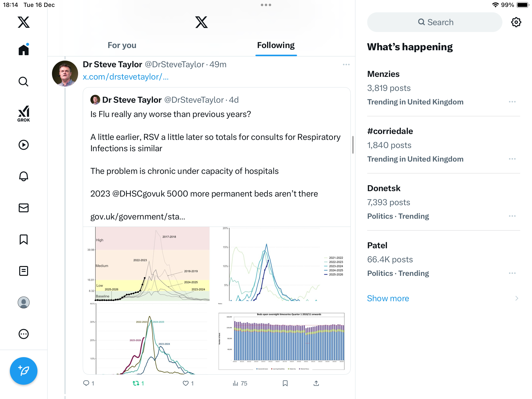This screenshot has width=532, height=399.
Task: Open the x.com/drstevetaylor link
Action: 126,77
